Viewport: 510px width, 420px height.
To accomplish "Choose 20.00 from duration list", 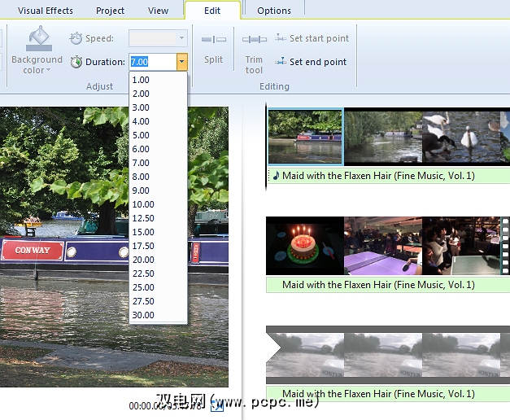I will click(158, 260).
